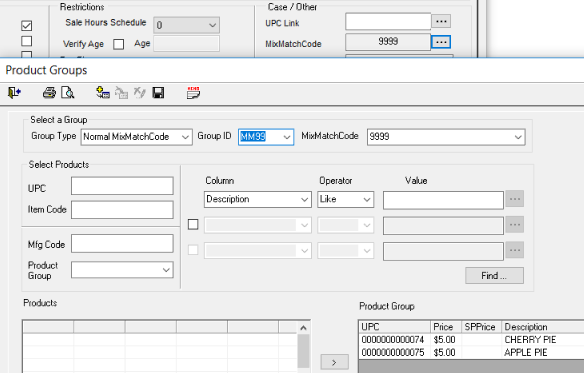Screen dimensions: 584x373
Task: Uncheck the checked box left of Restrictions
Action: [x=27, y=26]
